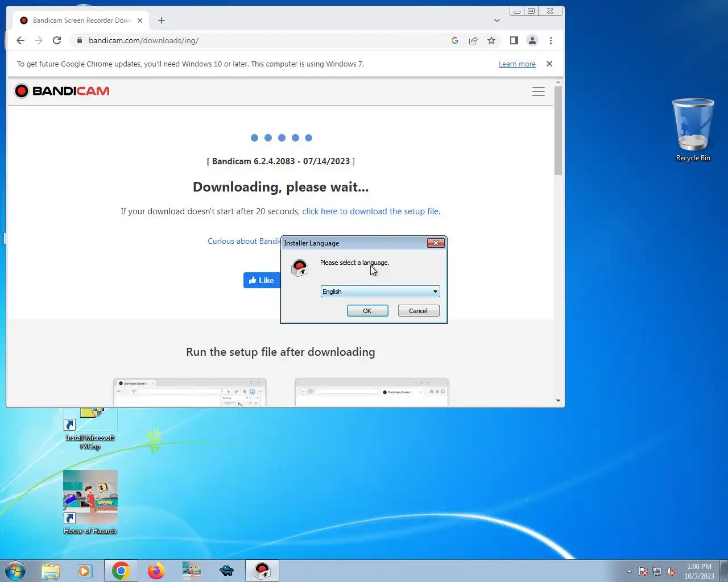Click Action Center flag tray icon
The image size is (728, 582).
click(643, 572)
